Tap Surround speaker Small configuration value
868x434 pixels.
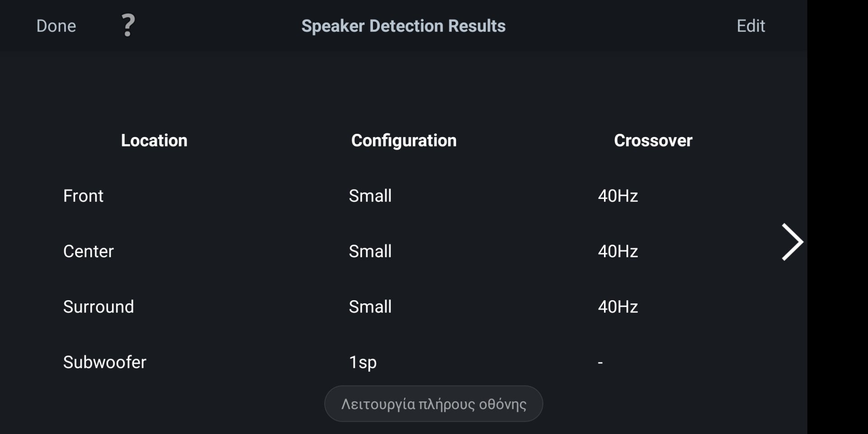(x=370, y=307)
